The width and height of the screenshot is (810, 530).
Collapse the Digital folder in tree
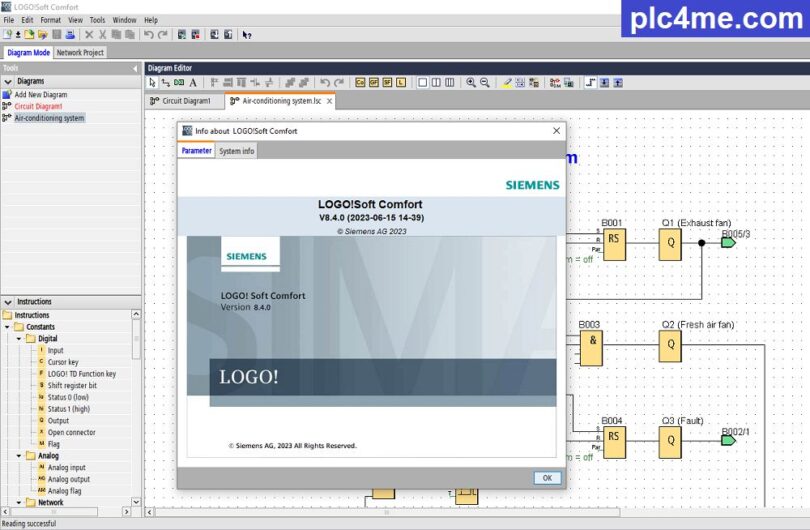(x=18, y=339)
